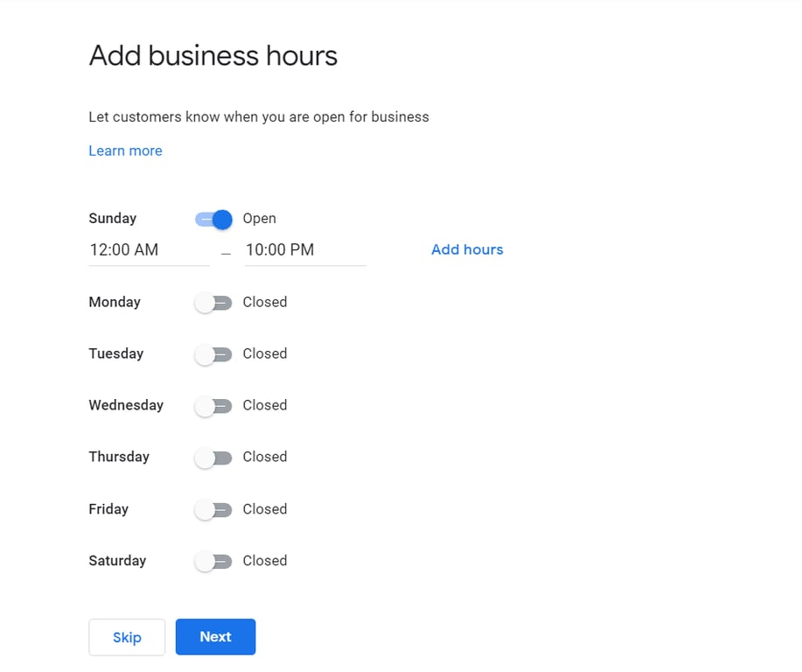Click the Skip button
The width and height of the screenshot is (802, 672).
(x=126, y=637)
